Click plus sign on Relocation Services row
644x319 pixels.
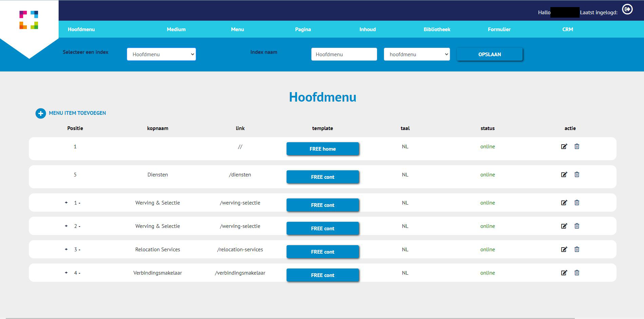coord(66,249)
